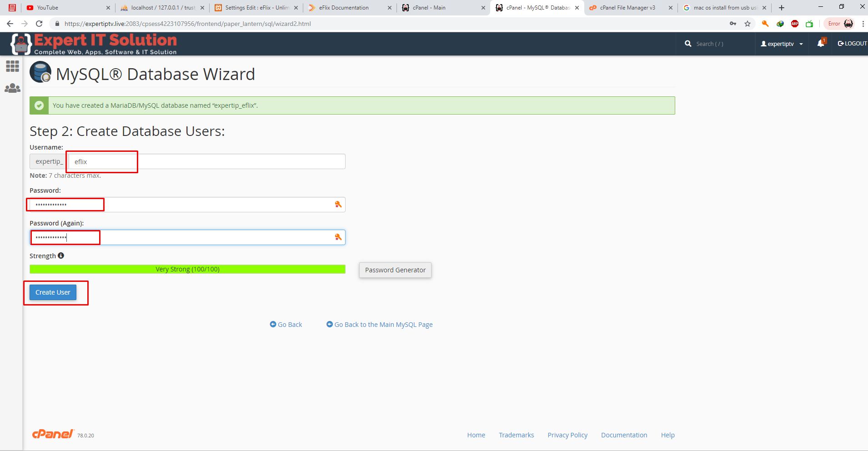This screenshot has width=868, height=451.
Task: Switch to the cPanel File Manager v3 tab
Action: click(x=631, y=8)
